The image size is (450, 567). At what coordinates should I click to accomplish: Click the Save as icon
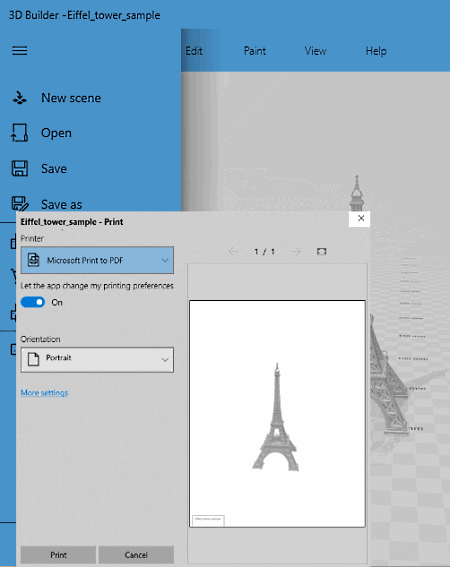20,204
